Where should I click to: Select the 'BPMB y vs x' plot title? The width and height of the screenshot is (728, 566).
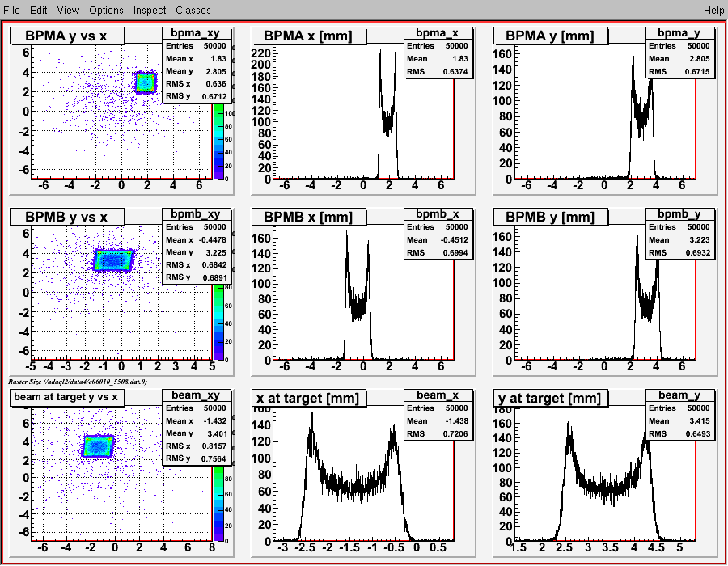[x=67, y=217]
